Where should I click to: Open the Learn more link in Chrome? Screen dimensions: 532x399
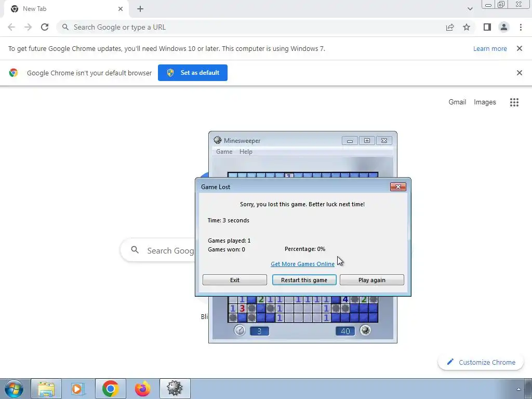coord(490,48)
